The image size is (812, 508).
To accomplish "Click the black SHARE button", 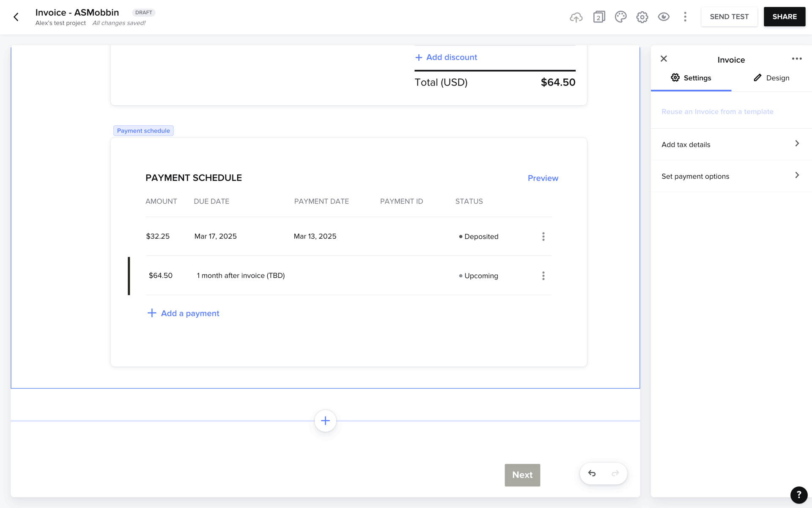I will tap(785, 17).
